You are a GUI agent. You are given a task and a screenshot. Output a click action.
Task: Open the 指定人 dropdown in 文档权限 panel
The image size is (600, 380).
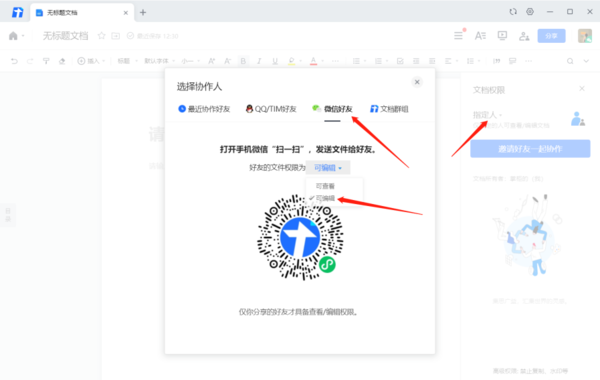(x=487, y=115)
